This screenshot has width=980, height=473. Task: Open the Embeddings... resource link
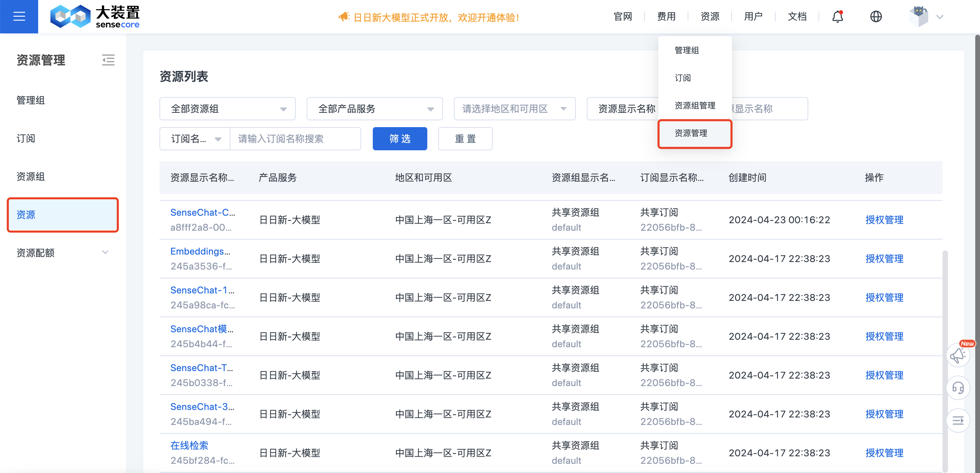[x=200, y=251]
